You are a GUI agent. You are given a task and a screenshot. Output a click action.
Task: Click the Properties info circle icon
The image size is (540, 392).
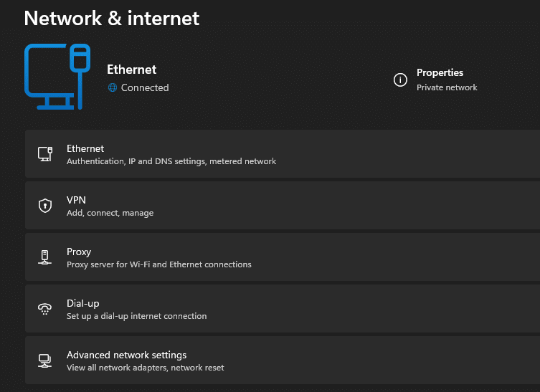click(x=400, y=80)
